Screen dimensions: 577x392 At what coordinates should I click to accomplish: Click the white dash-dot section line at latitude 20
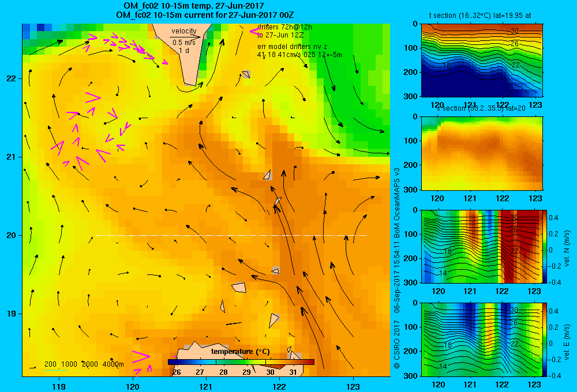point(231,235)
